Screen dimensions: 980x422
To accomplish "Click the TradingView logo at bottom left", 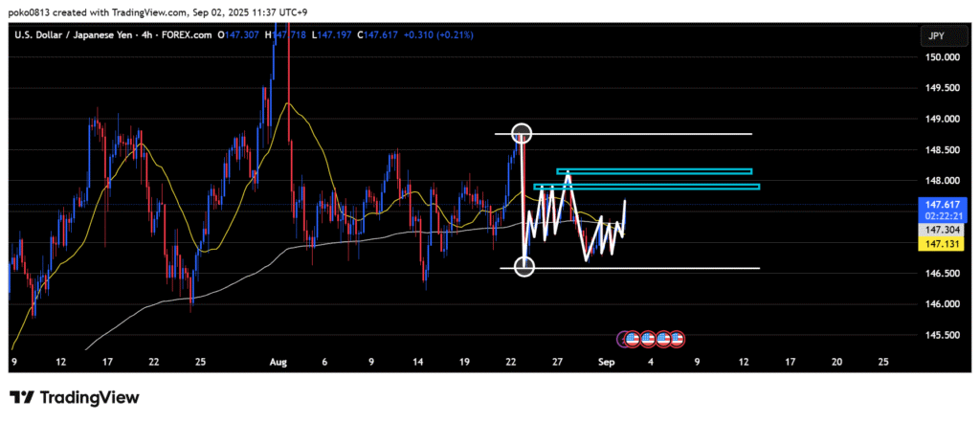I will [x=75, y=397].
